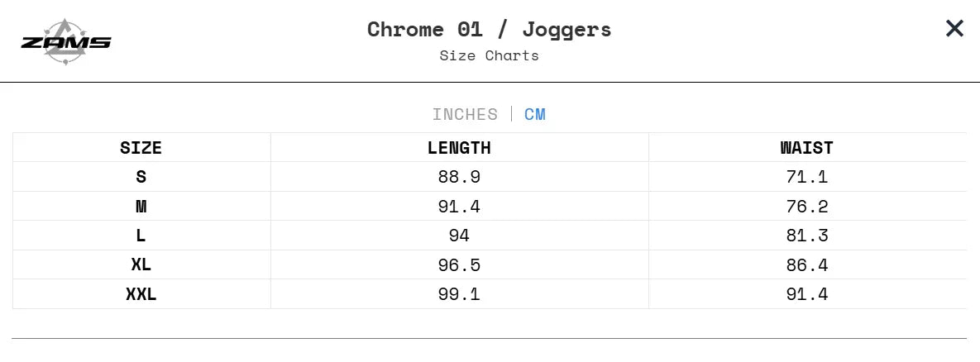Viewport: 980px width, 362px height.
Task: Click the 88.9 length value
Action: (x=459, y=177)
